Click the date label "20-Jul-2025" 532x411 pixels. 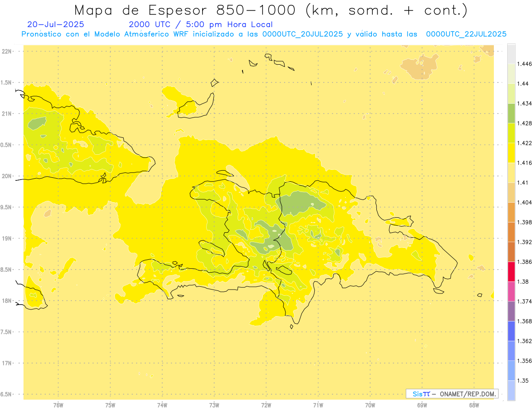[x=55, y=24]
